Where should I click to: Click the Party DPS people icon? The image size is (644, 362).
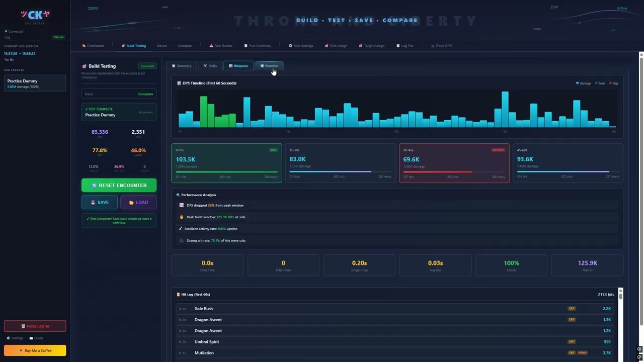433,46
